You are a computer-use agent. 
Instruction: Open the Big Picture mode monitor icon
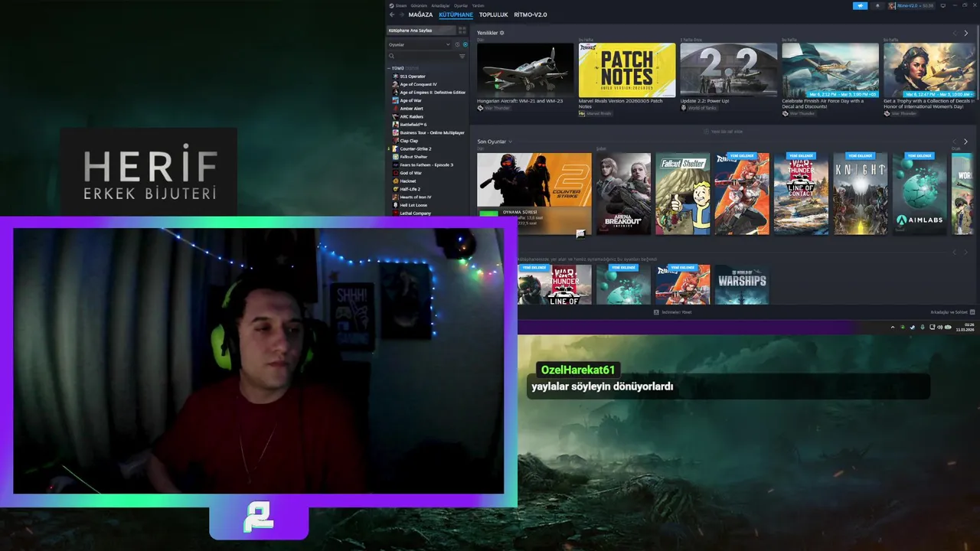(942, 5)
